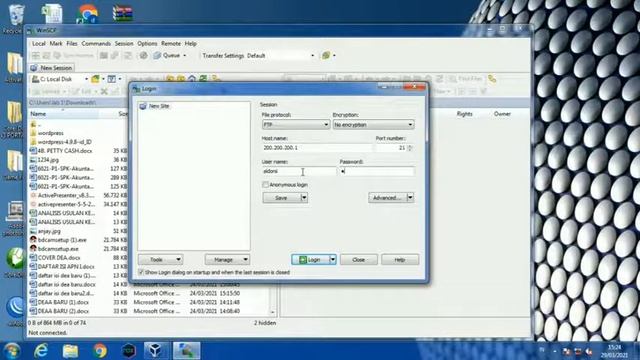640x360 pixels.
Task: Click the cube icon on taskbar
Action: point(155,351)
